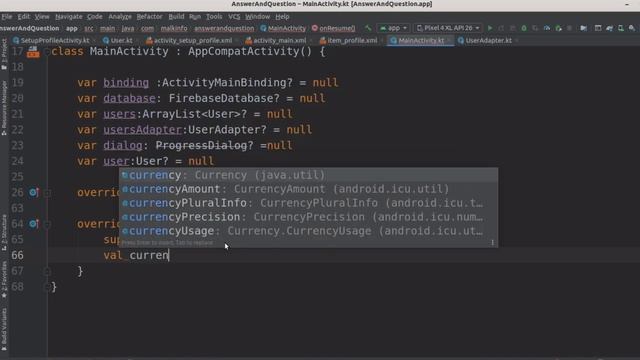This screenshot has width=640, height=360.
Task: Select the currencyAmount completion suggestion
Action: pyautogui.click(x=308, y=189)
